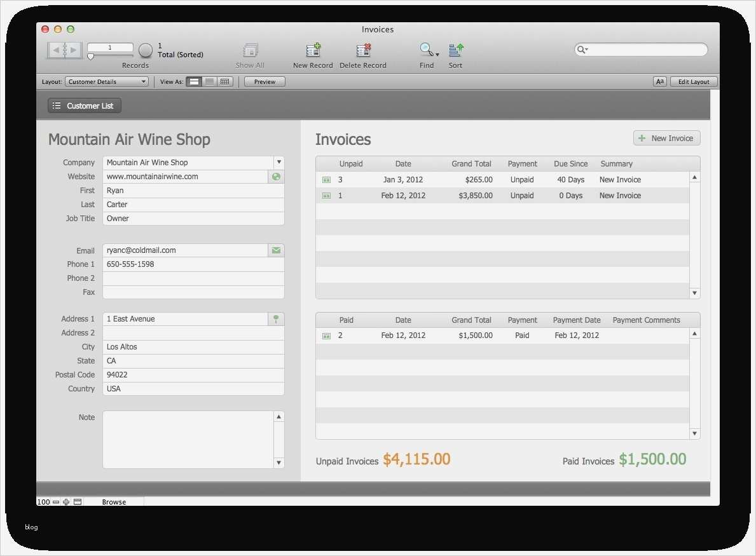The height and width of the screenshot is (556, 756).
Task: Open paid invoice 2 row icon
Action: (x=326, y=336)
